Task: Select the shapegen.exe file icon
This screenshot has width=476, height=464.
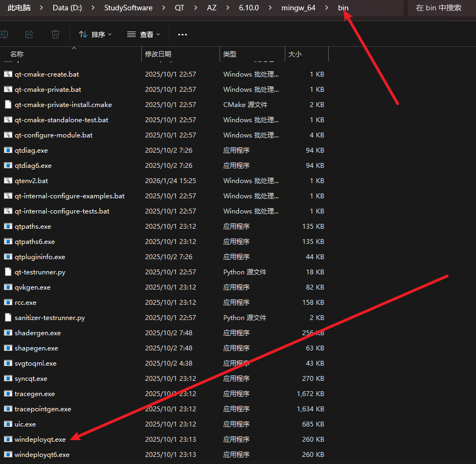Action: click(x=8, y=348)
